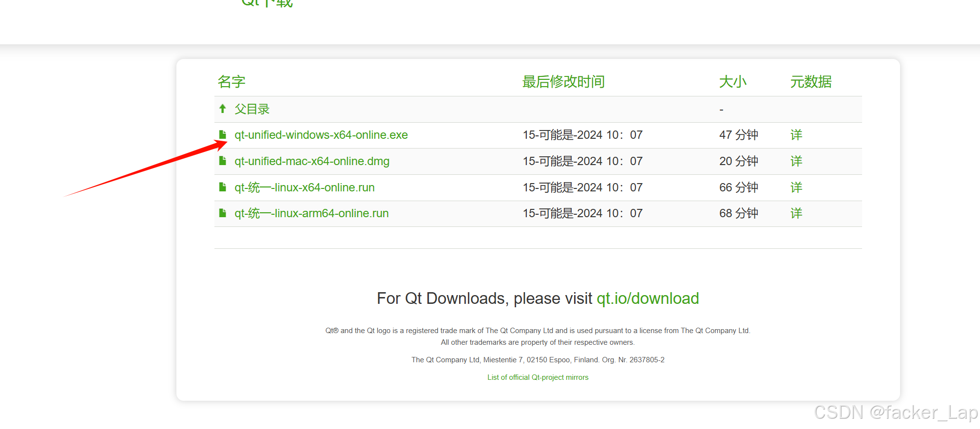Open the 父目录 parent directory link
This screenshot has width=980, height=429.
click(252, 109)
